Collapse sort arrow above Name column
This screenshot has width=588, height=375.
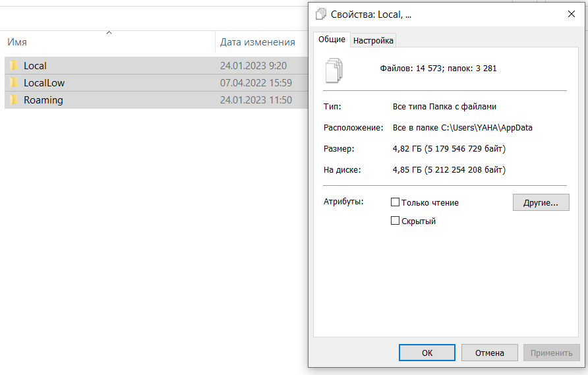click(109, 32)
